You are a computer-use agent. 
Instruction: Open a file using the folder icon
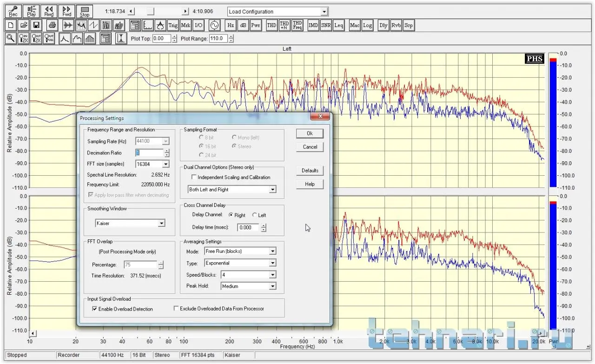point(24,25)
